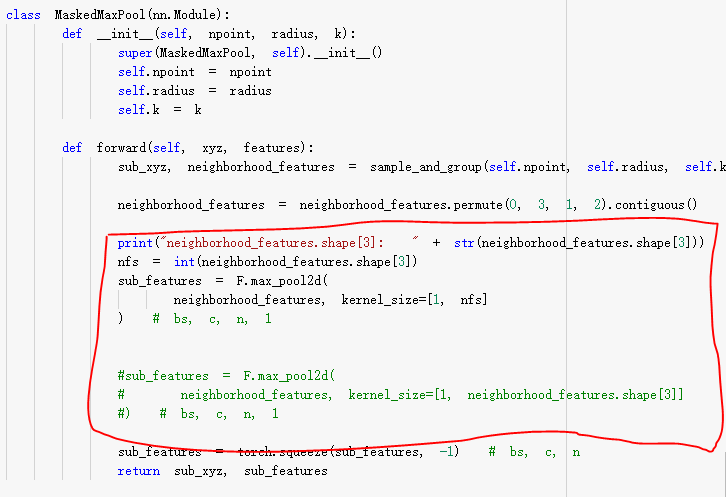This screenshot has height=497, width=726.
Task: Click the commented '#sub_features = F.max_pool2d(' line
Action: point(226,376)
